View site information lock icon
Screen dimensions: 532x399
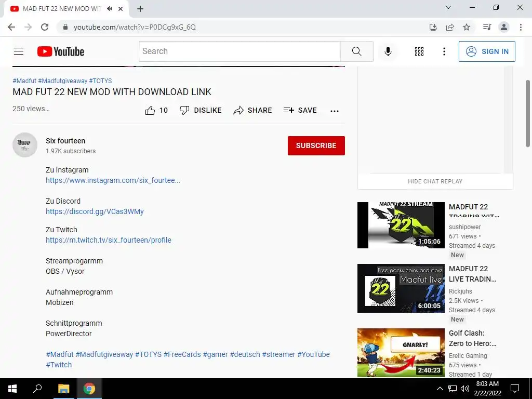(x=65, y=27)
